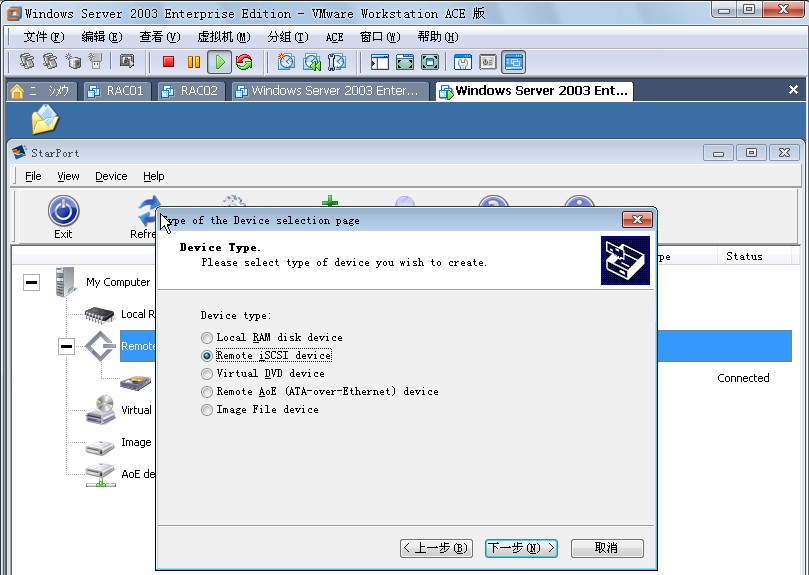
Task: Click the VMware appliance view icon
Action: click(x=488, y=62)
